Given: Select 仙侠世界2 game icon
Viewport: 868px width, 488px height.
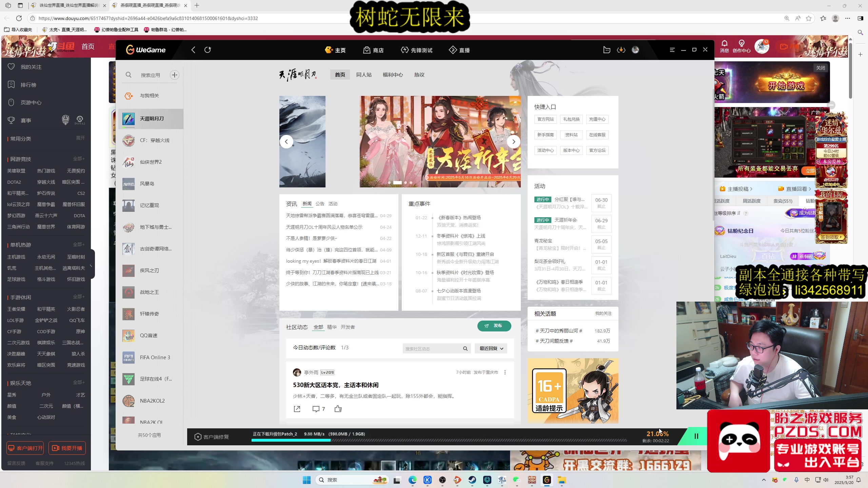Looking at the screenshot, I should pos(129,162).
